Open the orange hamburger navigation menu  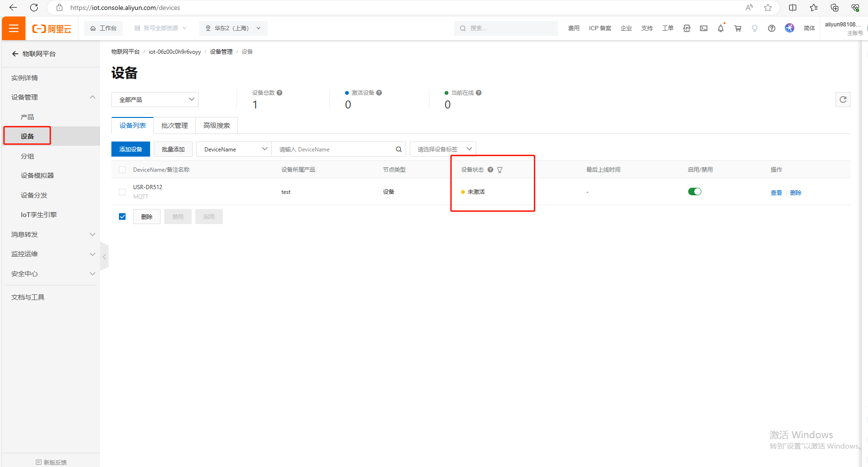(x=14, y=28)
